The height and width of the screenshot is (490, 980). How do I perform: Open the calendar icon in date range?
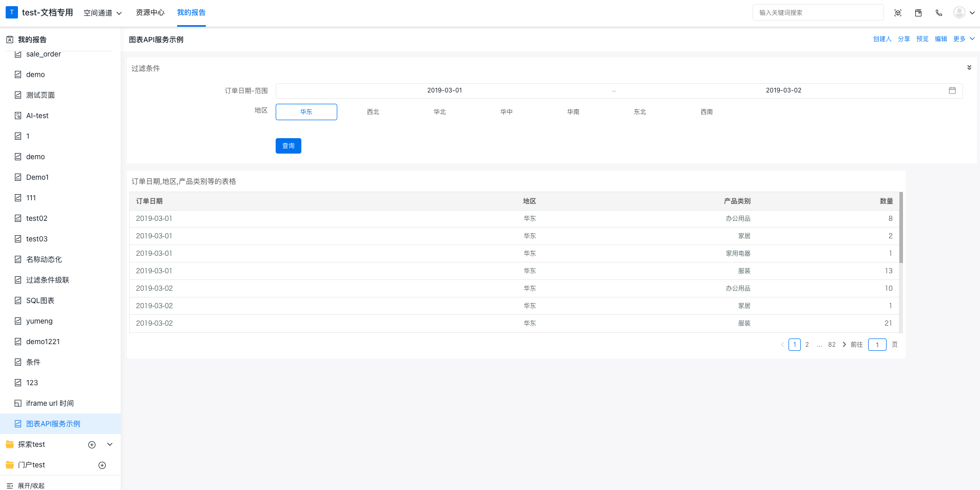tap(952, 90)
